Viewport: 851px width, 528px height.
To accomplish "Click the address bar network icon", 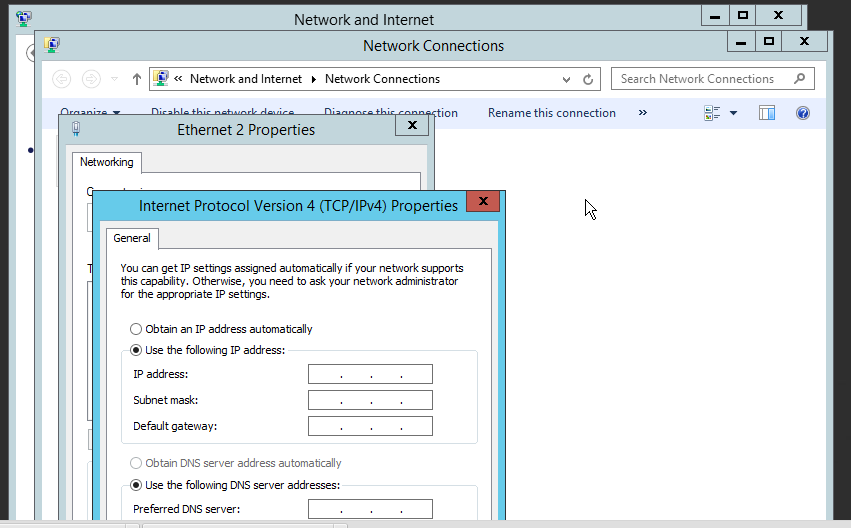I will [161, 78].
